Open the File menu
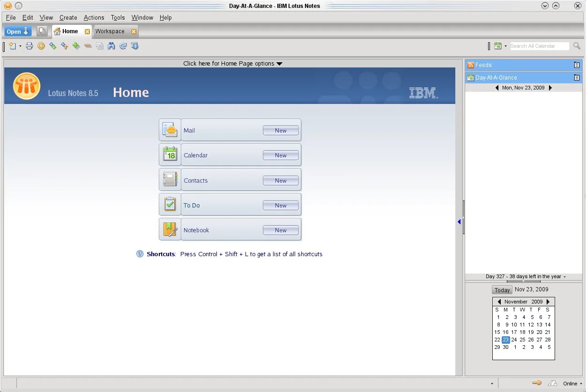586x392 pixels. (x=11, y=17)
